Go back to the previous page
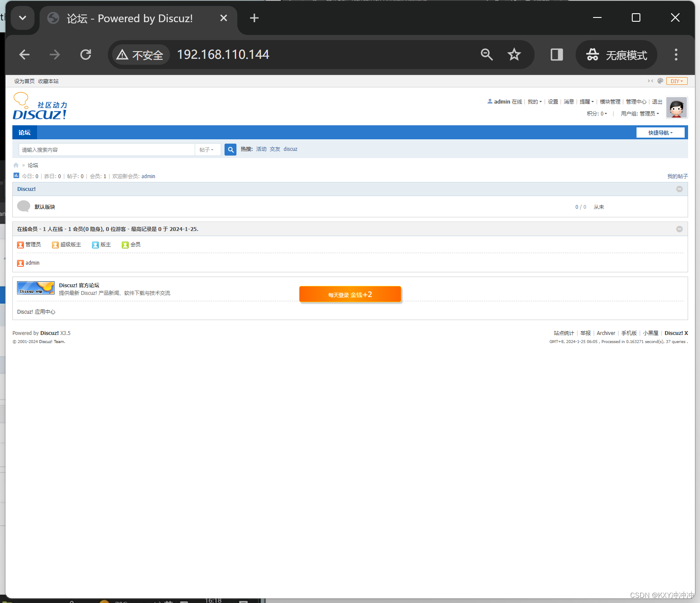This screenshot has width=700, height=603. coord(24,55)
